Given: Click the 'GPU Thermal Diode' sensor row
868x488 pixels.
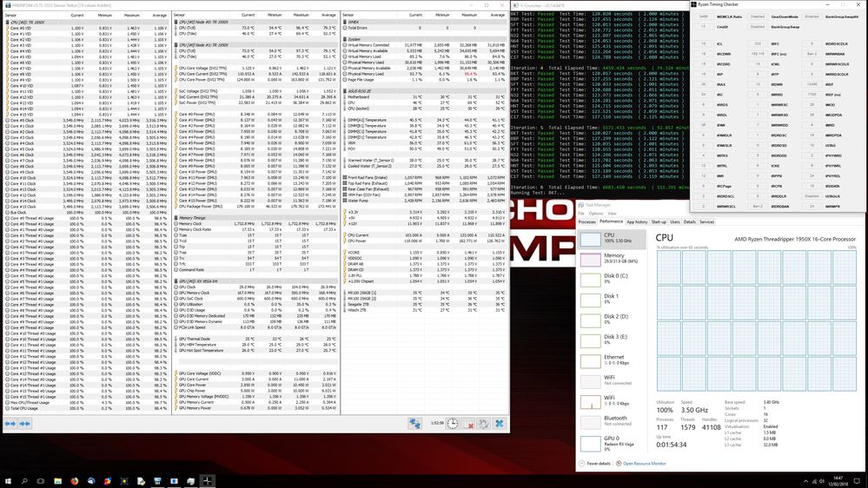Looking at the screenshot, I should [255, 339].
